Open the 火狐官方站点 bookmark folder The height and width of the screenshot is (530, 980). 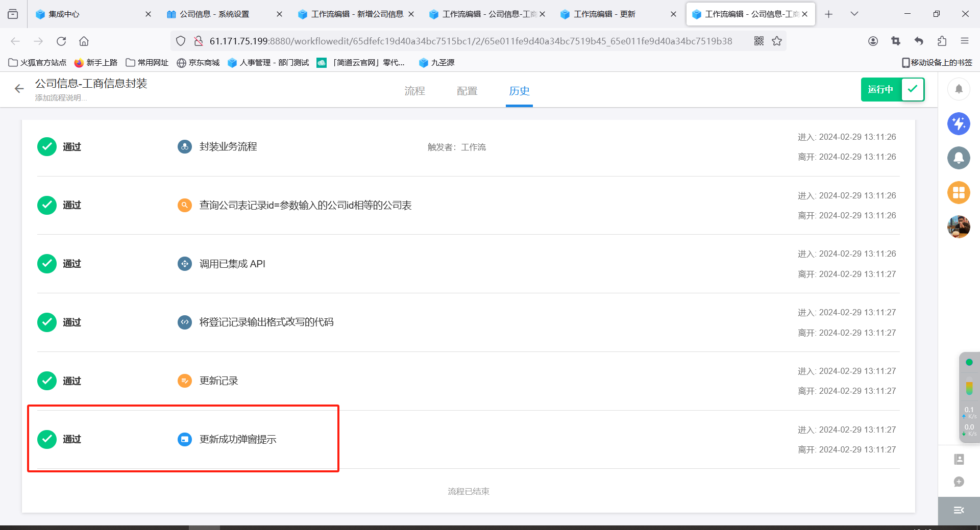coord(38,63)
